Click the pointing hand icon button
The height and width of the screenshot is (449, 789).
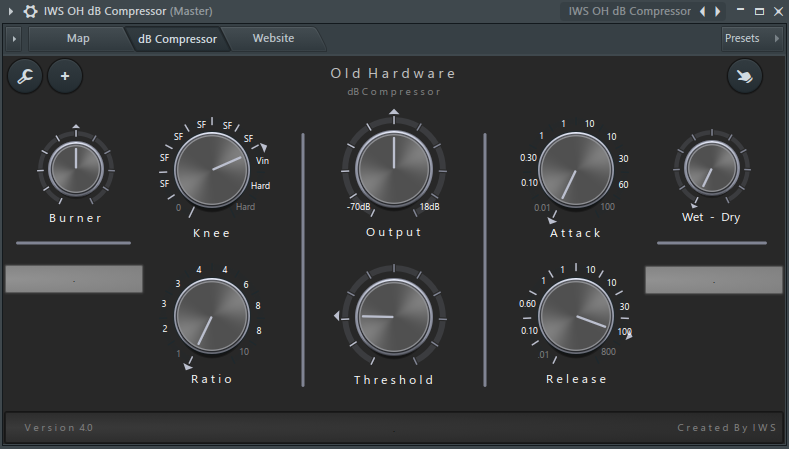745,77
